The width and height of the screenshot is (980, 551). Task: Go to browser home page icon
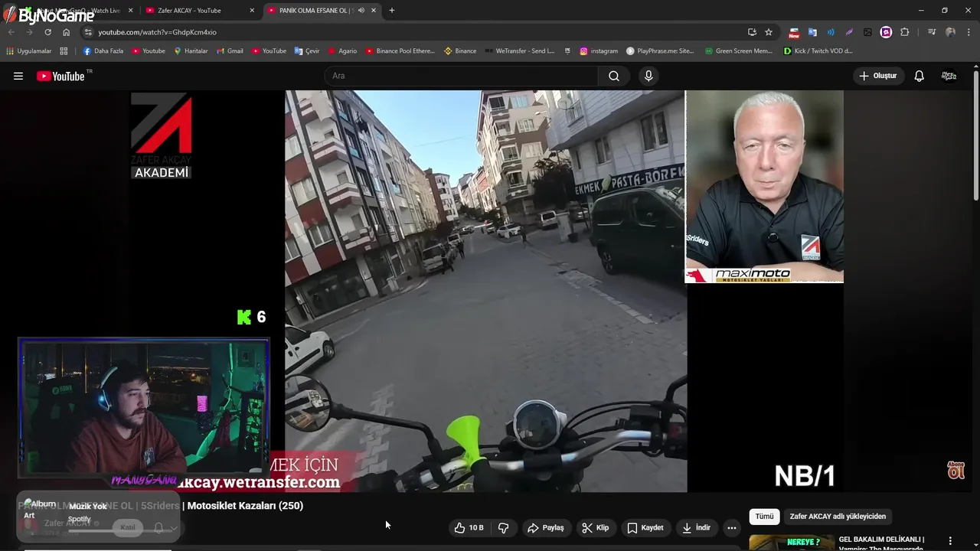point(66,32)
